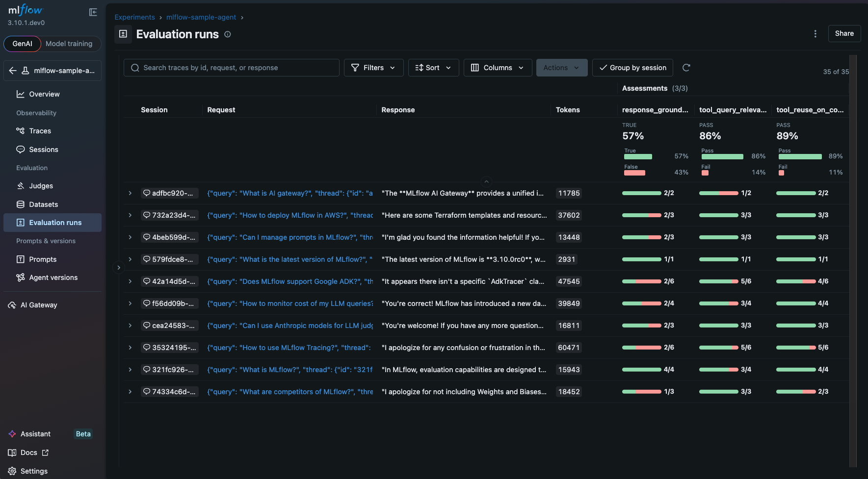Viewport: 868px width, 479px height.
Task: Click the info icon next to Evaluation runs
Action: [227, 34]
